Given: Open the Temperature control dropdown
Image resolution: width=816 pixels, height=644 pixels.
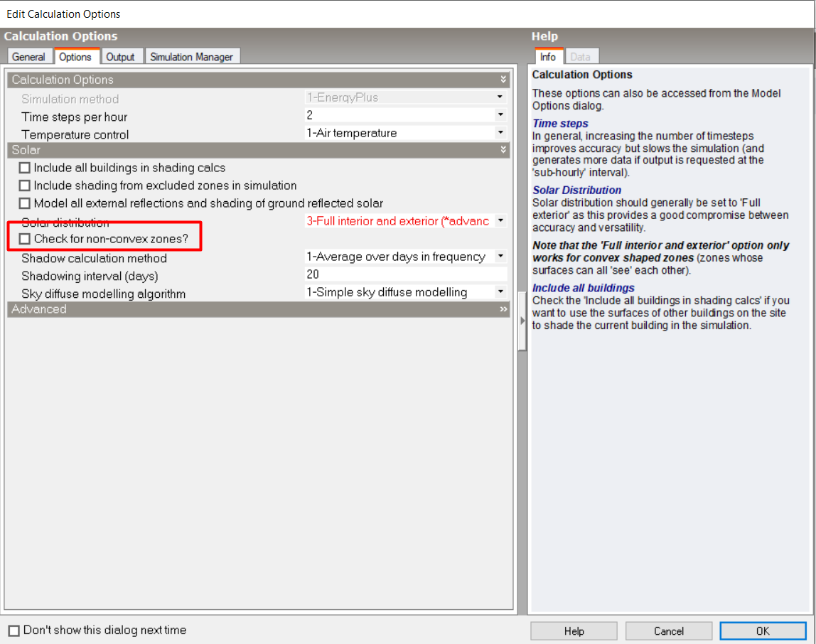Looking at the screenshot, I should pos(500,133).
